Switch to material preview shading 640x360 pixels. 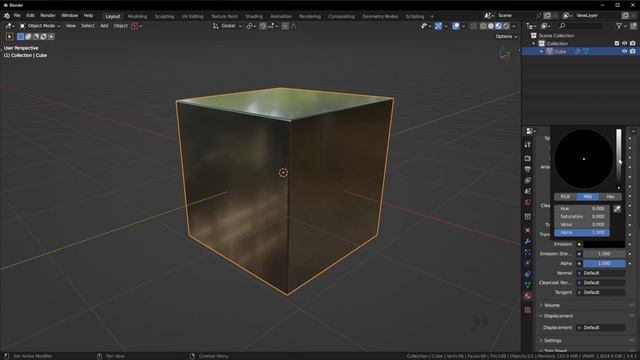[x=498, y=26]
